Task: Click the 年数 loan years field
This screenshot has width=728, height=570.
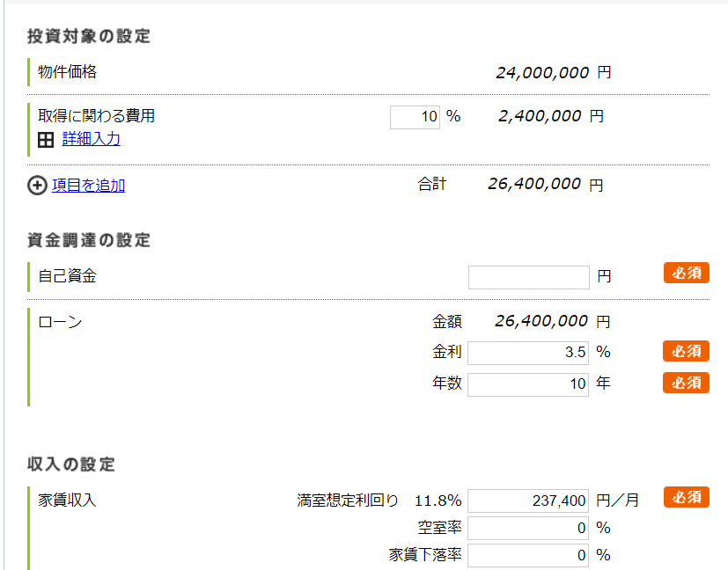Action: click(528, 384)
